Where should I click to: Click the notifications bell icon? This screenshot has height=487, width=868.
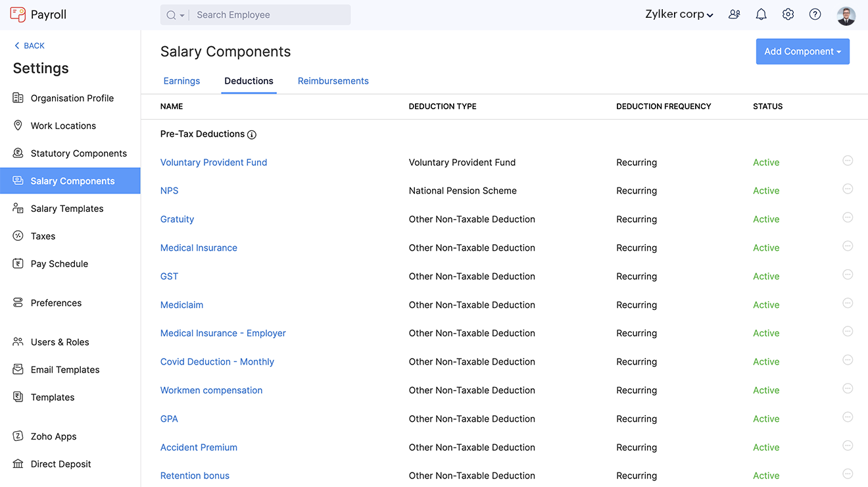coord(761,14)
